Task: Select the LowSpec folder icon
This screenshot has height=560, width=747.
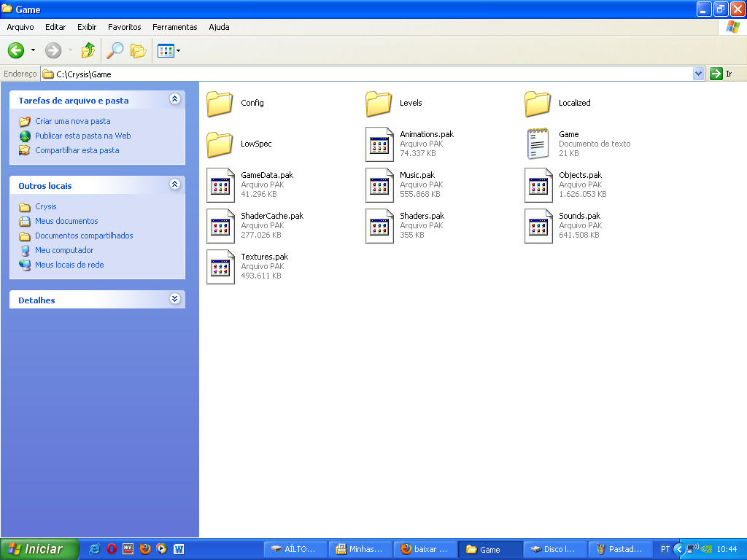Action: 220,144
